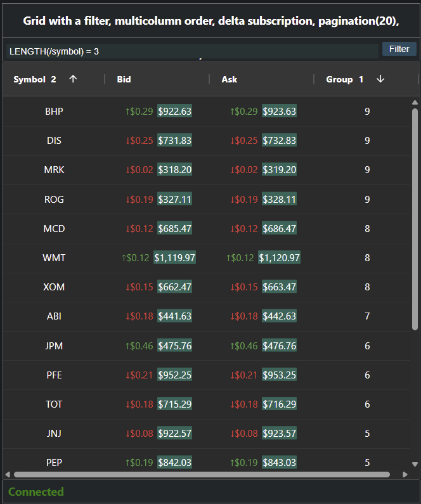421x504 pixels.
Task: Click the horizontal scrollbar left arrow
Action: [8, 474]
